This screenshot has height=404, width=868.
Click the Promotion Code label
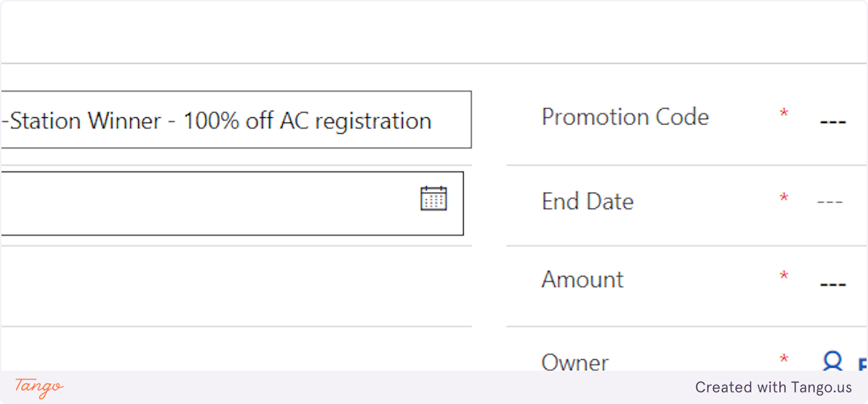tap(625, 117)
